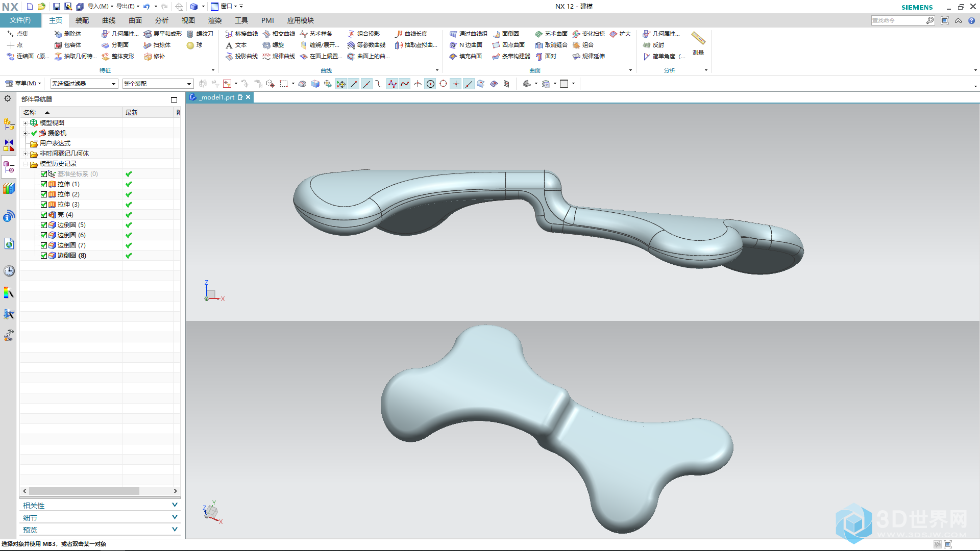980x551 pixels.
Task: Click the help question mark icon
Action: (971, 20)
